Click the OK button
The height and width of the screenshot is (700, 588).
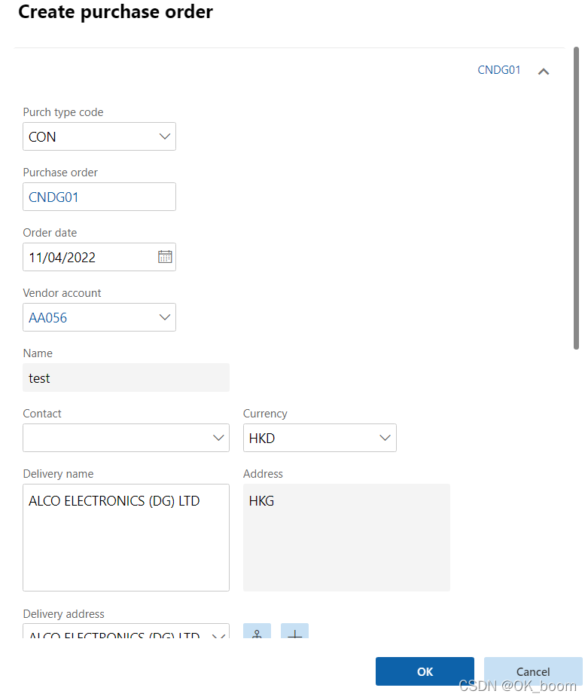coord(425,671)
